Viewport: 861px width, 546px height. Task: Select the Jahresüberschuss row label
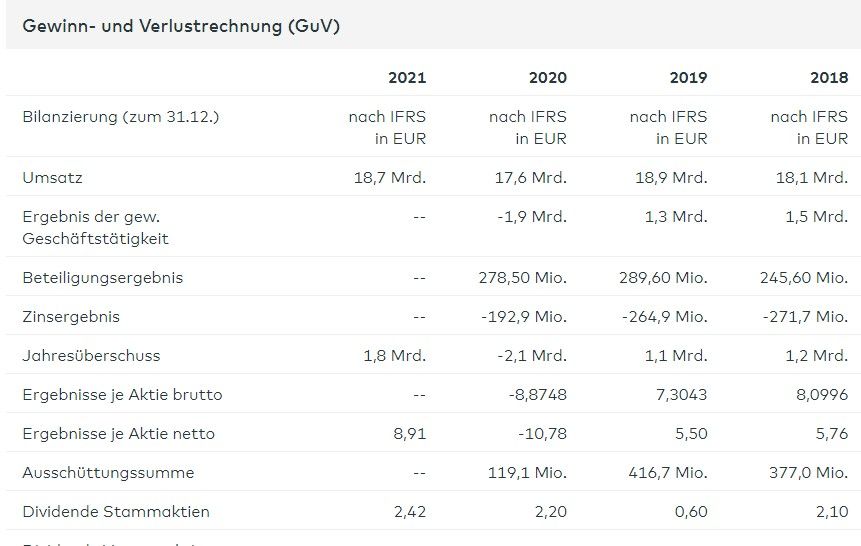[91, 356]
